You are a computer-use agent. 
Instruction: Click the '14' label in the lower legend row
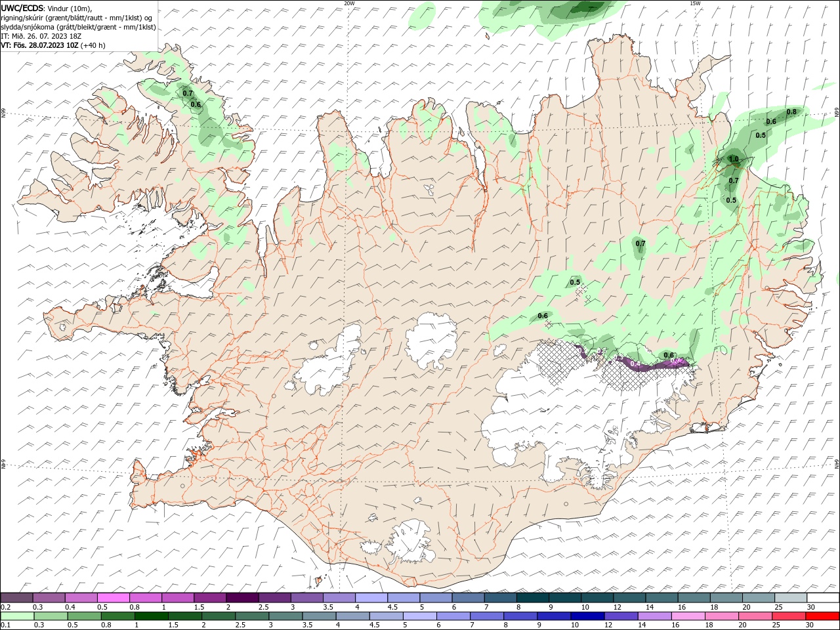[641, 625]
